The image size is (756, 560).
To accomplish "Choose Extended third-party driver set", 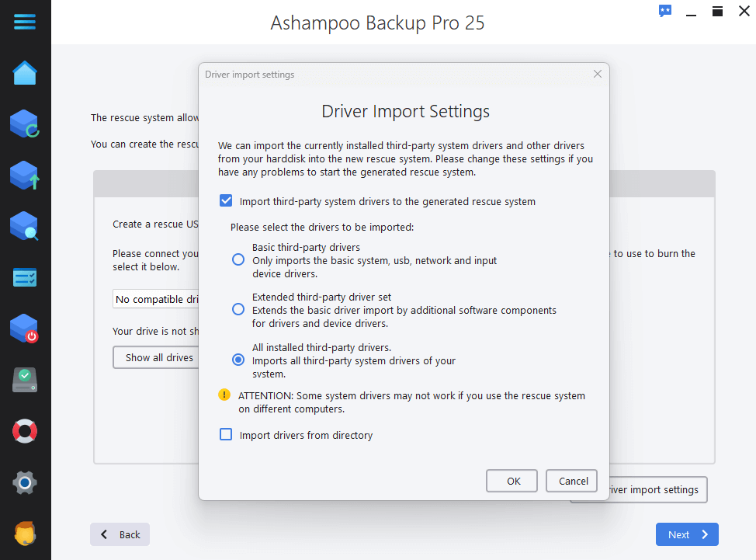I will pos(238,308).
